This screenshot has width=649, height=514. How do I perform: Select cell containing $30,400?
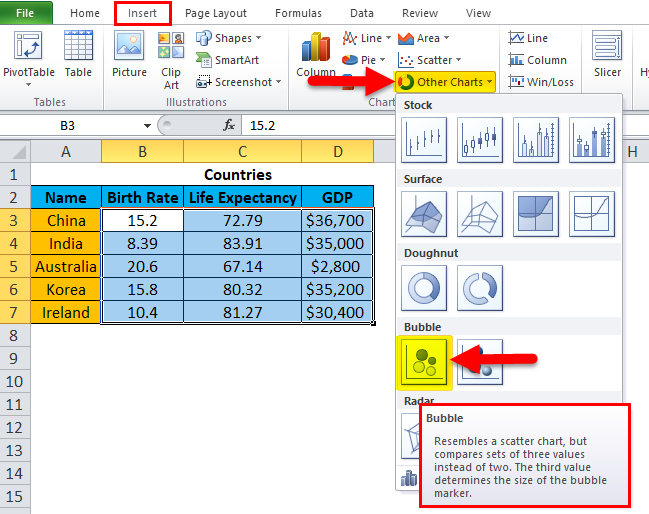pos(338,312)
